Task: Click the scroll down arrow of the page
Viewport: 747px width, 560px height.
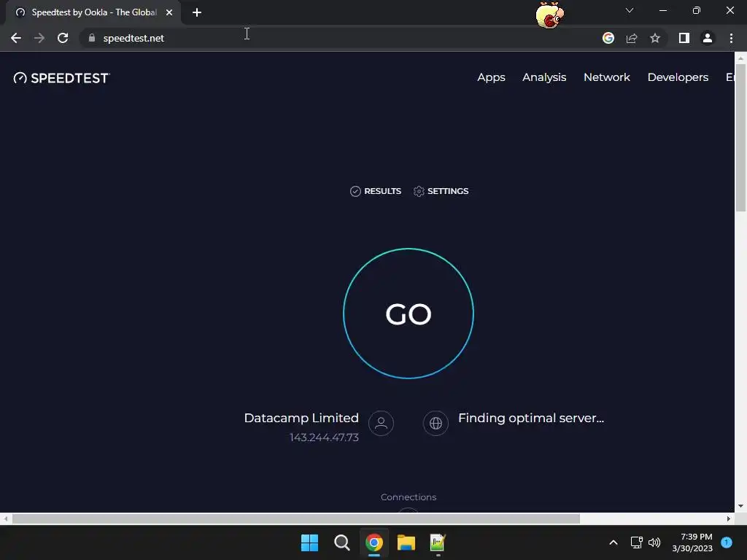Action: point(740,506)
